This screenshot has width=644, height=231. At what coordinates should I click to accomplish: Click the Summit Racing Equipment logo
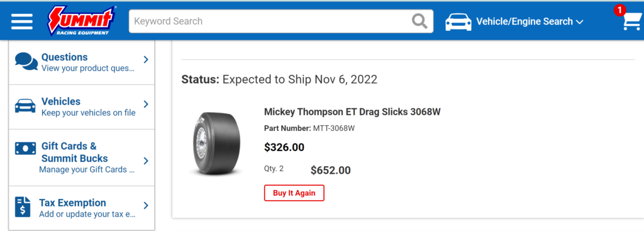coord(81,21)
